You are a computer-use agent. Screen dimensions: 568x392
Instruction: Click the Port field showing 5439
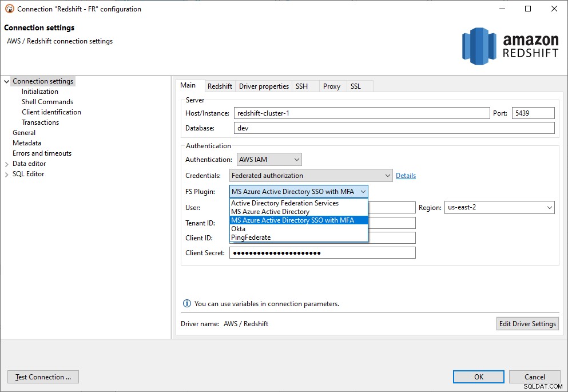[x=533, y=113]
